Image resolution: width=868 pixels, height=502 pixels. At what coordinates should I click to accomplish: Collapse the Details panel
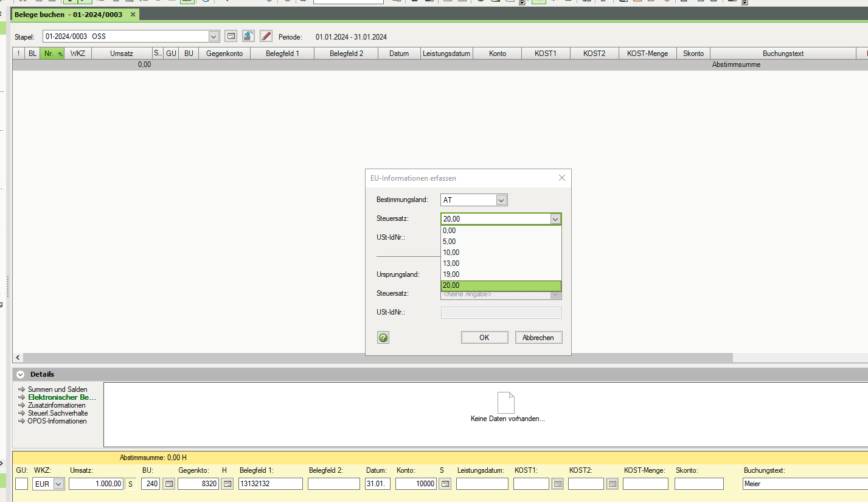pos(21,374)
